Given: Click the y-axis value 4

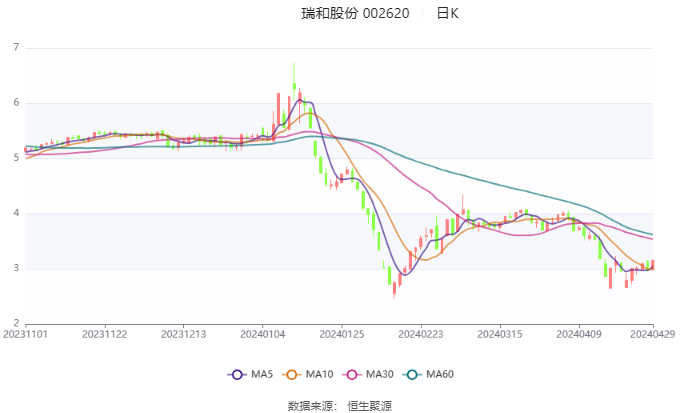Looking at the screenshot, I should coord(16,213).
